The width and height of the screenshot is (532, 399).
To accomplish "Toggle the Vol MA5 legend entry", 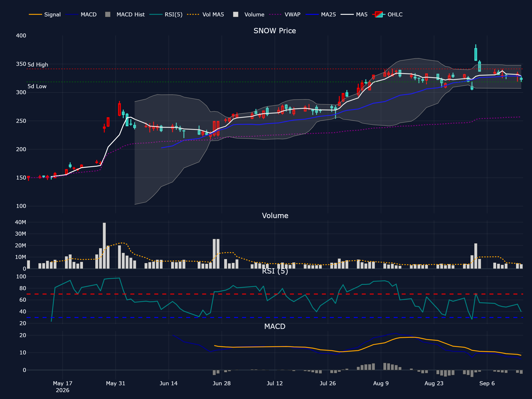I will point(206,14).
